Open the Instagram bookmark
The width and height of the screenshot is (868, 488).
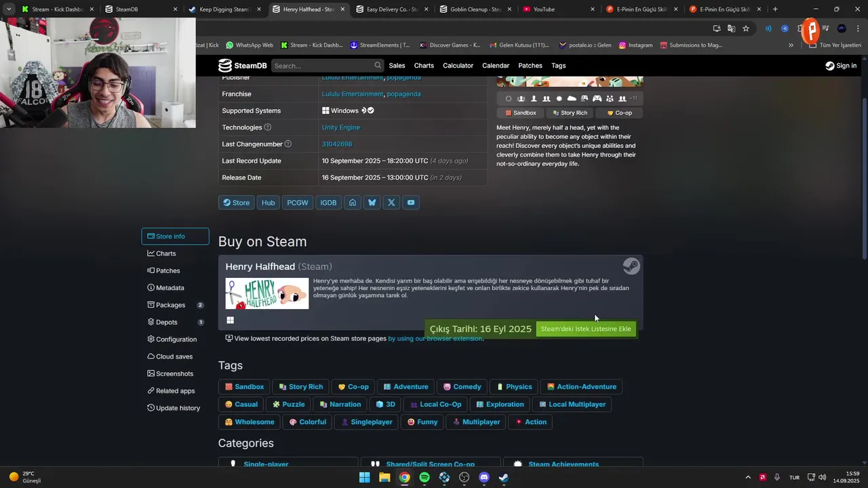pyautogui.click(x=635, y=45)
